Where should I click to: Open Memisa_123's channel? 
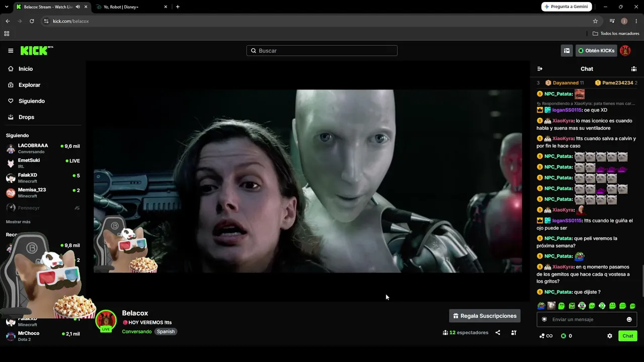pos(43,193)
